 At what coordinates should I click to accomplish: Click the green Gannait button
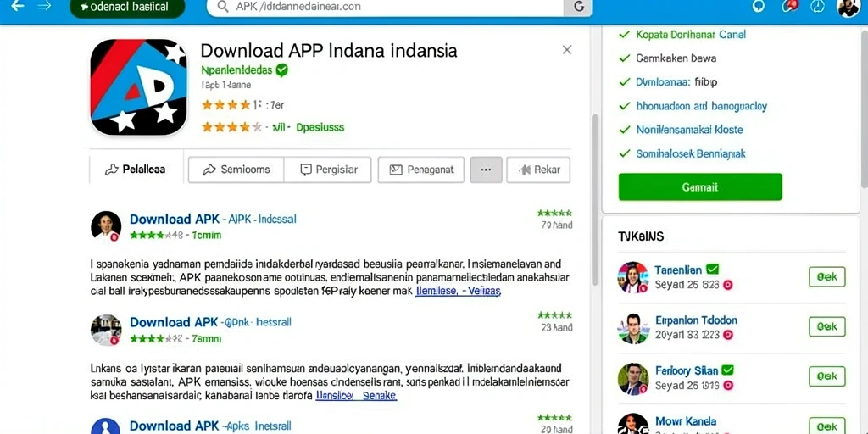point(700,187)
